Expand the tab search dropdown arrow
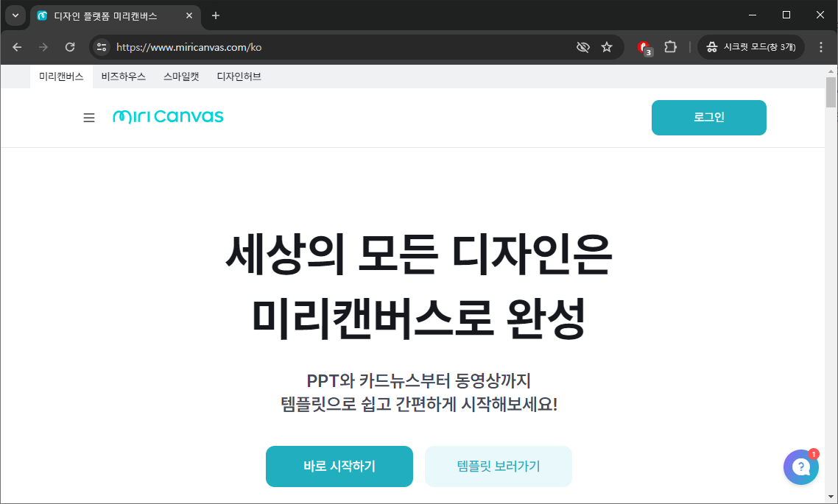 (15, 15)
